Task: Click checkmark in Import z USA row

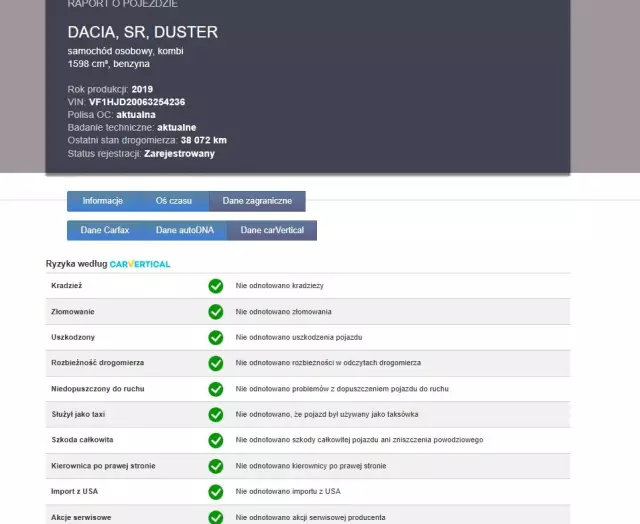Action: click(x=216, y=492)
